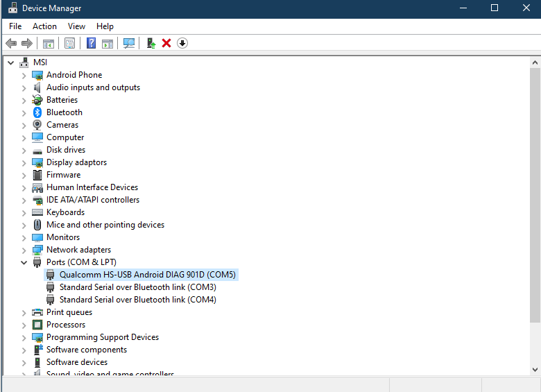Collapse the MSI root node

11,62
